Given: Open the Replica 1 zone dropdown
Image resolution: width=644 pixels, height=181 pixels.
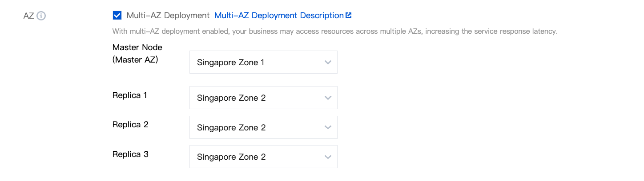Looking at the screenshot, I should 263,98.
